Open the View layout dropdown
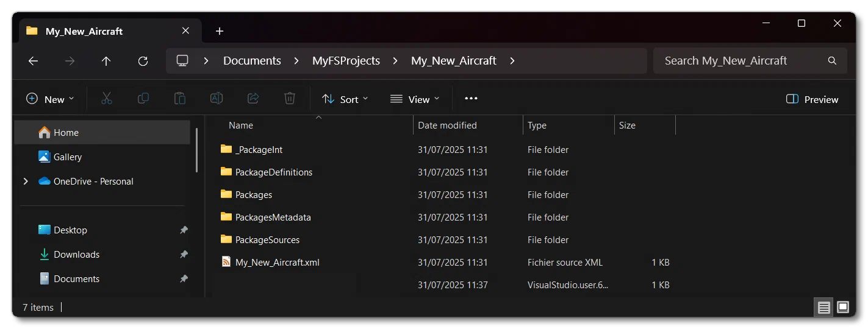The height and width of the screenshot is (329, 868). pyautogui.click(x=415, y=99)
